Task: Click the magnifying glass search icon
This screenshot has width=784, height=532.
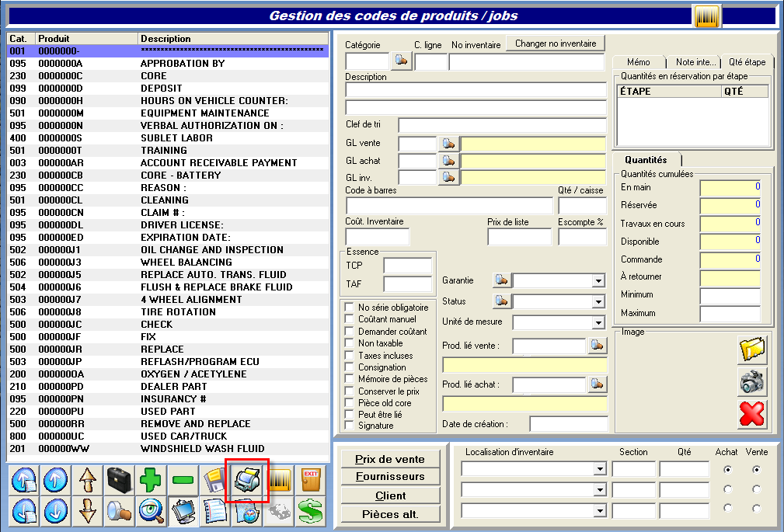Action: point(120,512)
